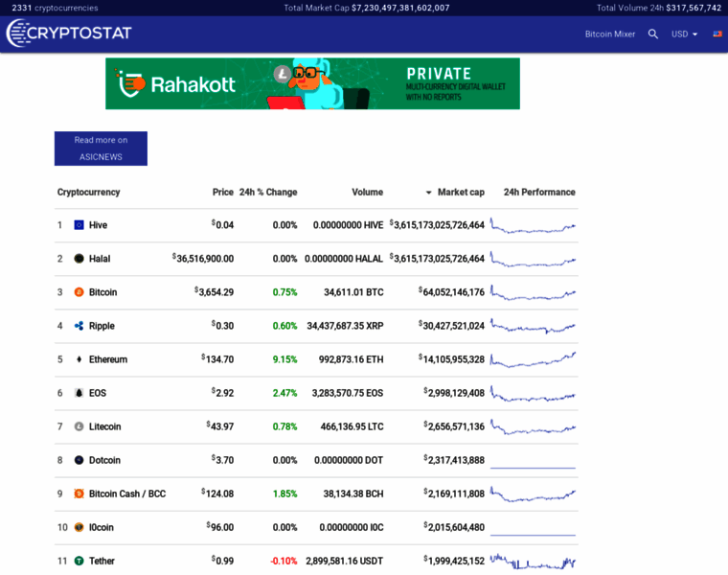
Task: Sort by Volume column header
Action: pyautogui.click(x=367, y=193)
